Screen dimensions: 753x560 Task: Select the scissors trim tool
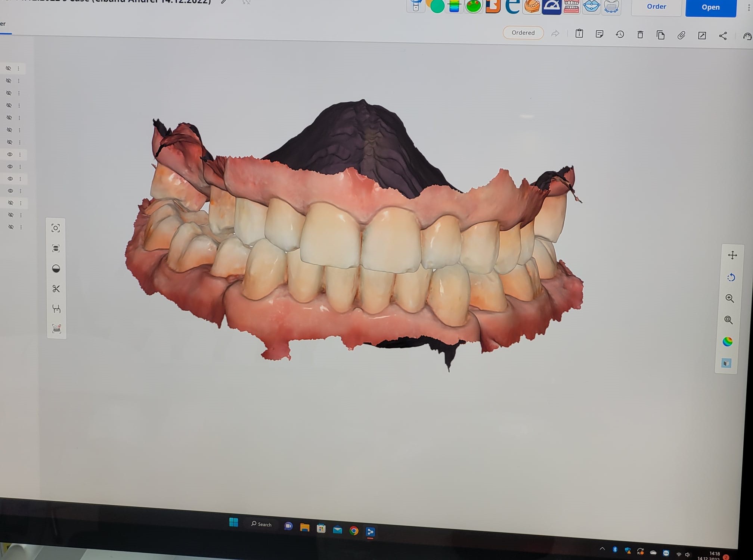(x=56, y=289)
